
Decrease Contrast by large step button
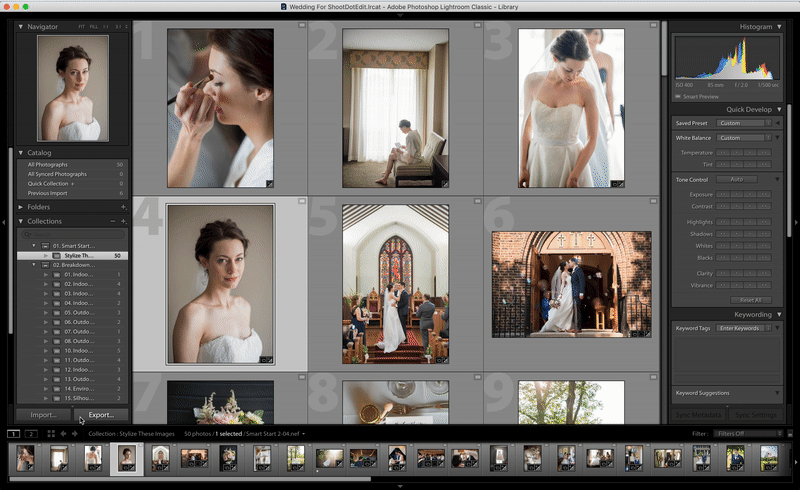pyautogui.click(x=722, y=206)
